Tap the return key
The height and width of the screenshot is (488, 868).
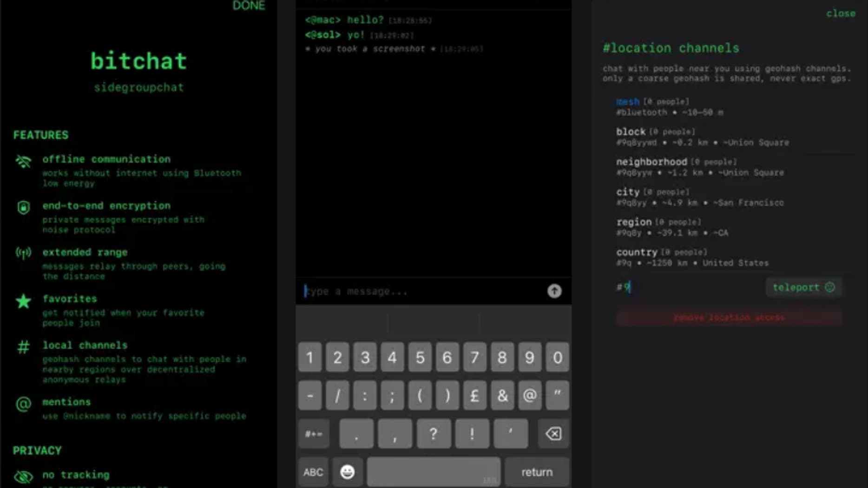click(x=537, y=472)
